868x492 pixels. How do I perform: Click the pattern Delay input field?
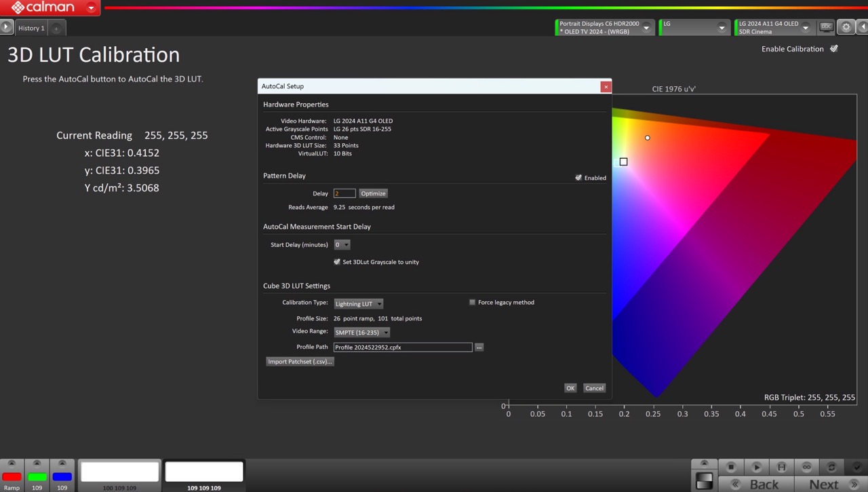[344, 193]
